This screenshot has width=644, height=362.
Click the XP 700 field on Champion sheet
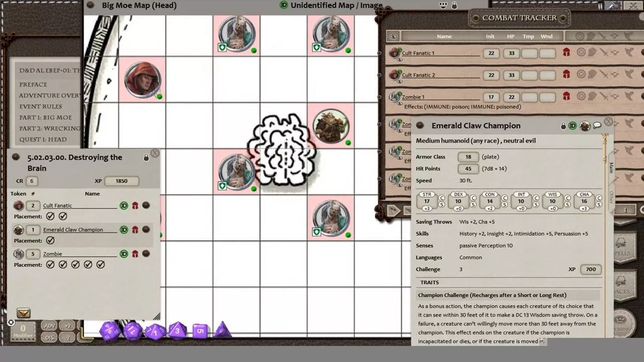tap(591, 269)
